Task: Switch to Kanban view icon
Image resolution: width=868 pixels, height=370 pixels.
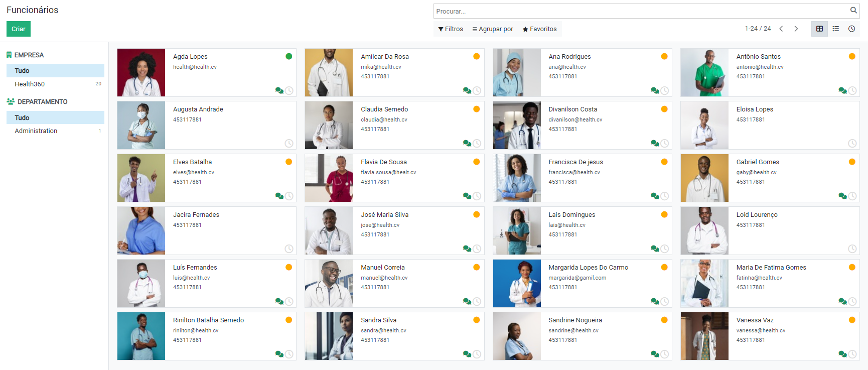Action: [819, 29]
